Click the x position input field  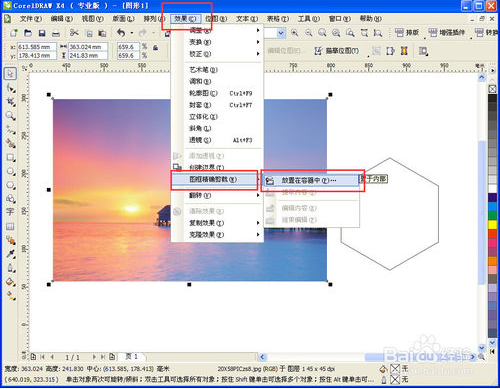pos(37,47)
